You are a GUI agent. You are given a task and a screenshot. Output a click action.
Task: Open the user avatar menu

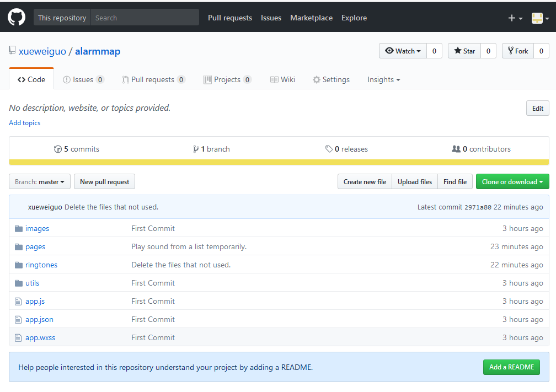pos(540,18)
